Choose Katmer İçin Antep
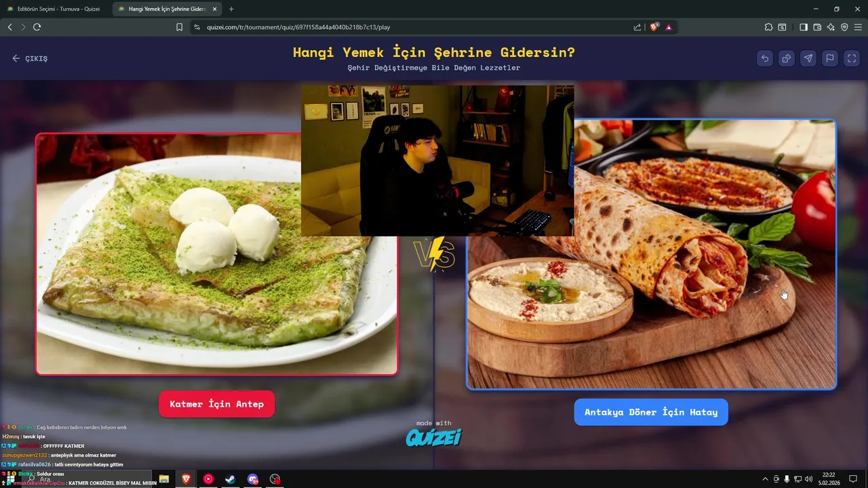The image size is (868, 488). click(217, 404)
